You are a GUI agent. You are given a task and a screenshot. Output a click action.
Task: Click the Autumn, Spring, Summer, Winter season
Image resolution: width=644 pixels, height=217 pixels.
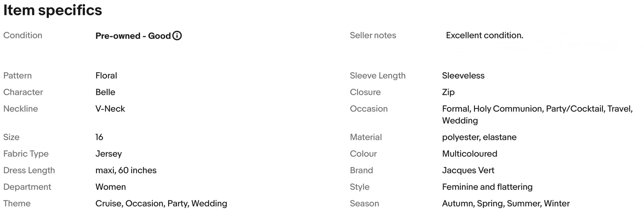point(506,203)
